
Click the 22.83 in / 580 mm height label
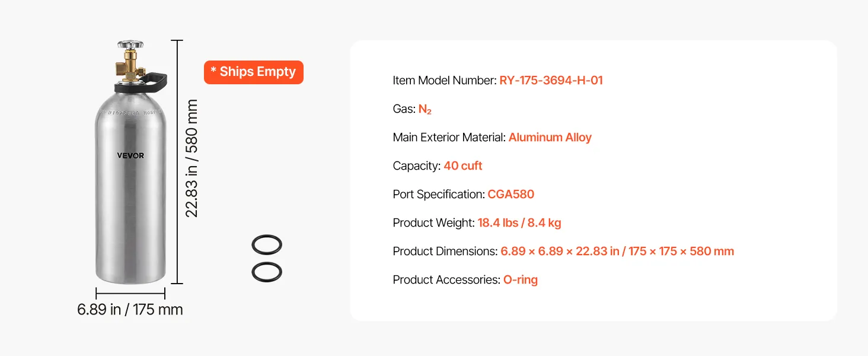point(192,158)
